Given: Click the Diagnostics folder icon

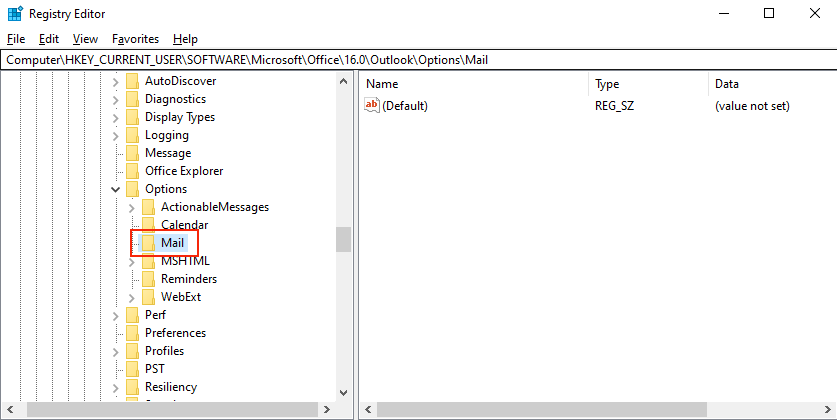Looking at the screenshot, I should (x=132, y=99).
